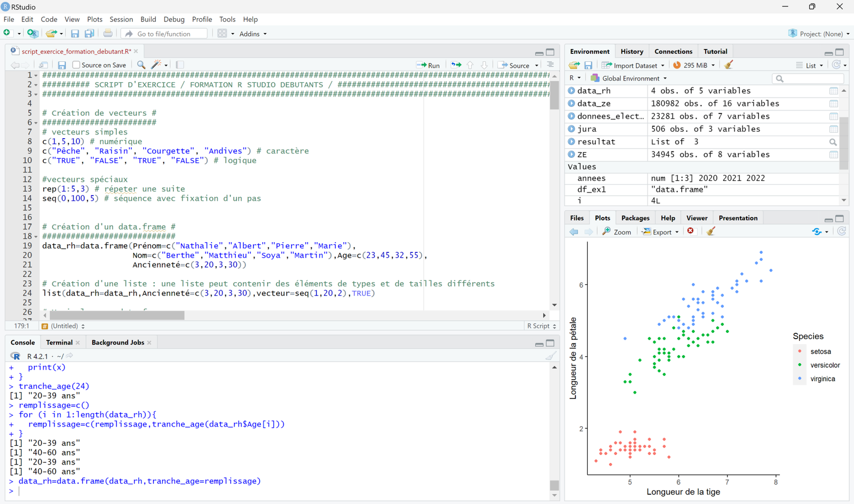This screenshot has height=504, width=854.
Task: Open the Tutorial tab
Action: [x=715, y=51]
